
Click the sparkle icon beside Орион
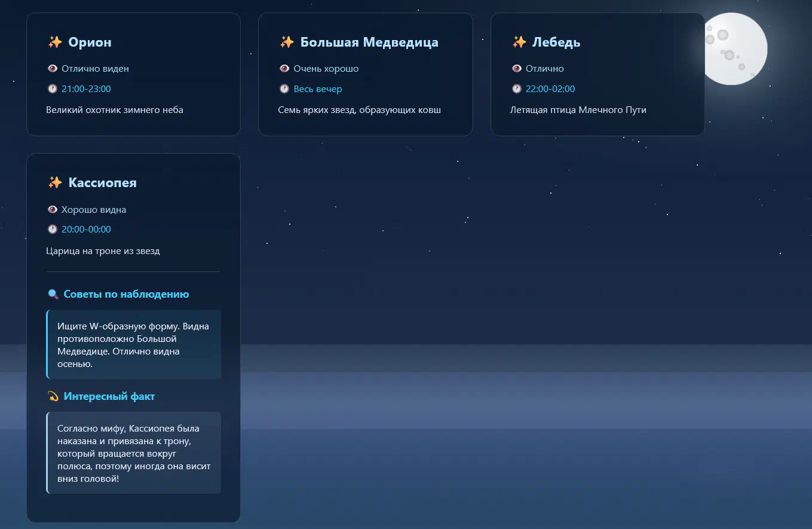pos(55,42)
